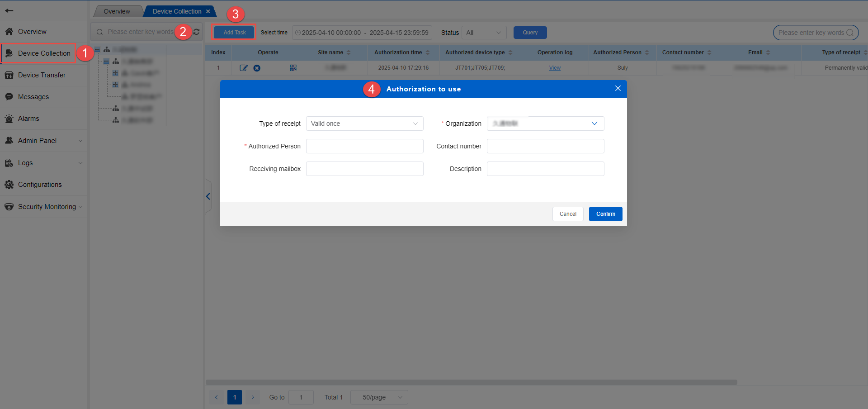This screenshot has height=409, width=868.
Task: Click the refresh icon beside tree search
Action: pos(196,32)
